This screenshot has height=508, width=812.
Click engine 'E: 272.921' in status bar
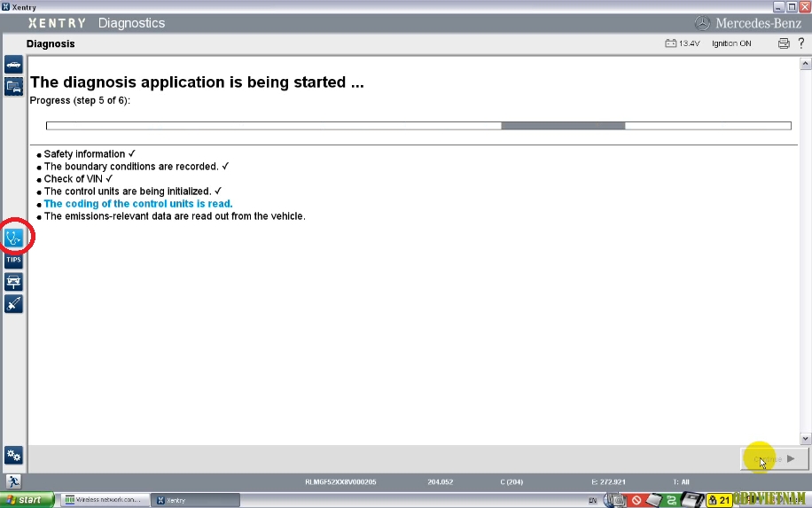pyautogui.click(x=608, y=482)
